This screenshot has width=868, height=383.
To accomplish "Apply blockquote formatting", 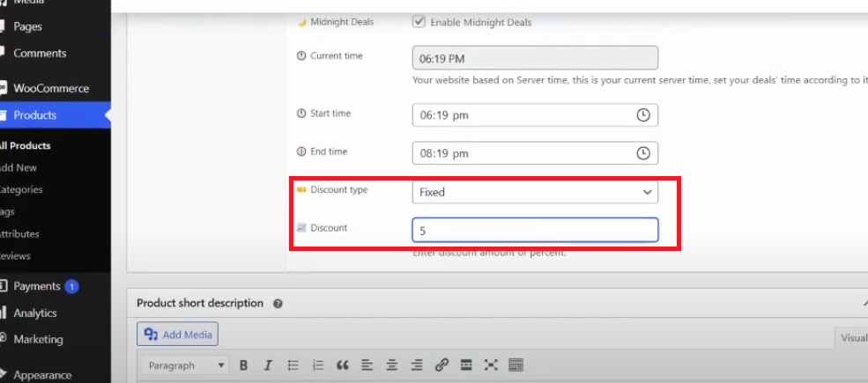I will [x=343, y=365].
